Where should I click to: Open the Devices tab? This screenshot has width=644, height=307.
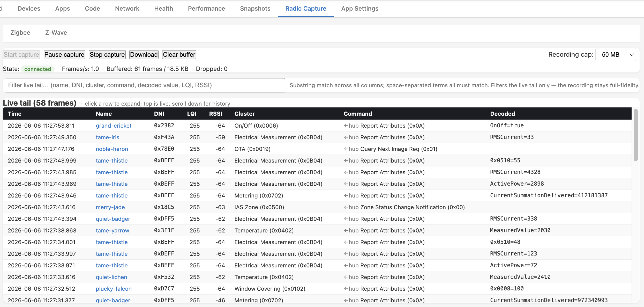tap(29, 9)
